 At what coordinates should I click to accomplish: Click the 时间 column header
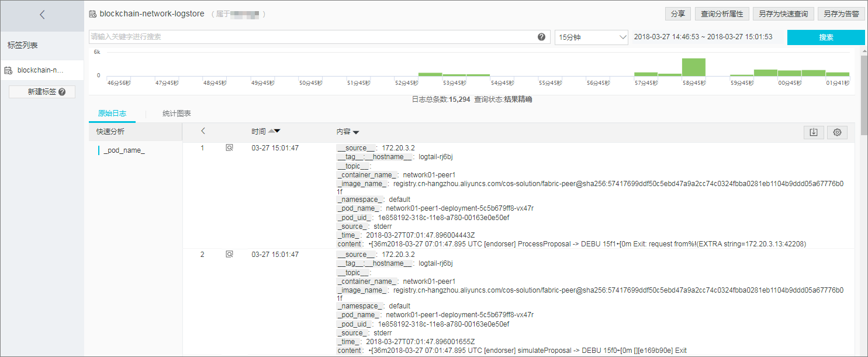coord(258,132)
